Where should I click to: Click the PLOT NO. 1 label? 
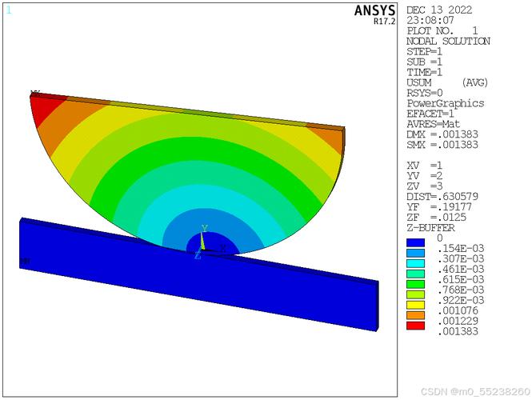click(x=442, y=31)
